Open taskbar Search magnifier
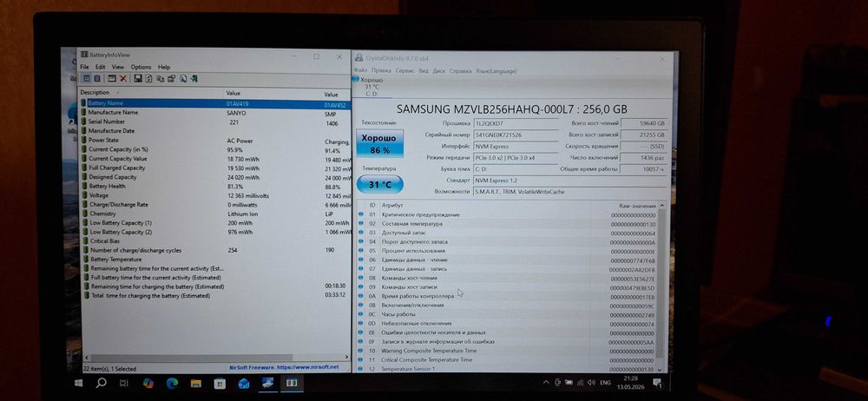 (x=102, y=383)
